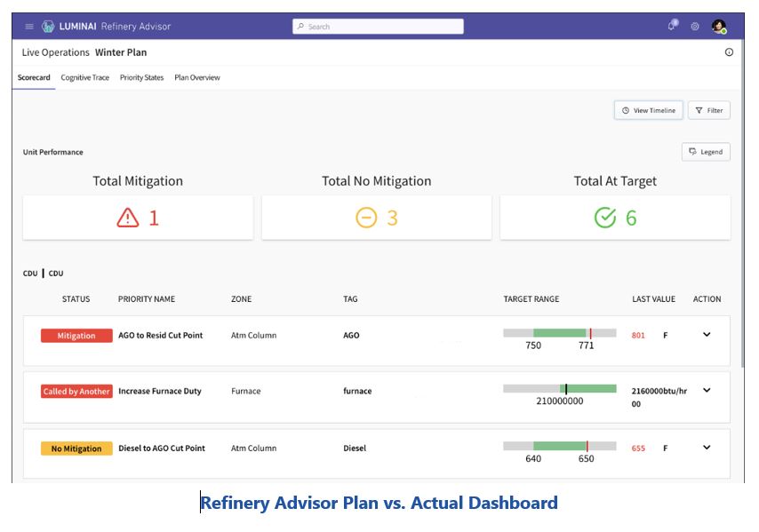Expand the AGO to Resid Cut Point row
This screenshot has width=759, height=532.
707,335
